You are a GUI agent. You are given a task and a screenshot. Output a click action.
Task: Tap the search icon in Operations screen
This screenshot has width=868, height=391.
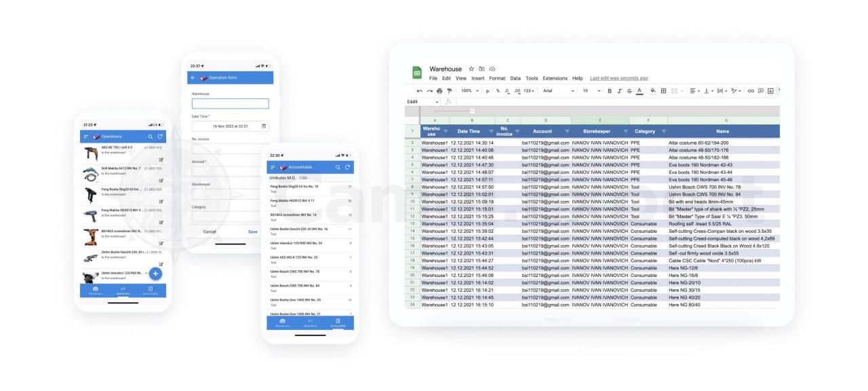tap(151, 136)
